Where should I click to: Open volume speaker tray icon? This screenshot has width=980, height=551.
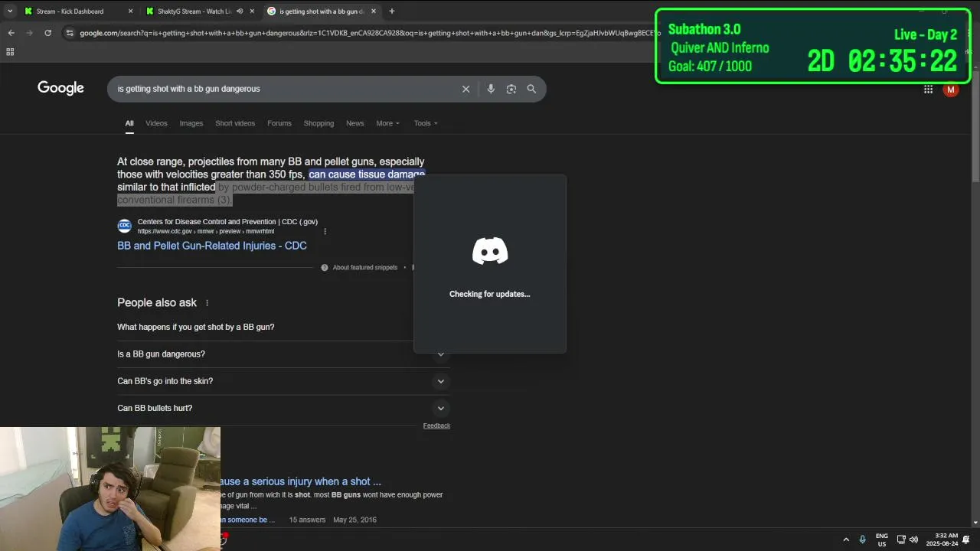913,540
